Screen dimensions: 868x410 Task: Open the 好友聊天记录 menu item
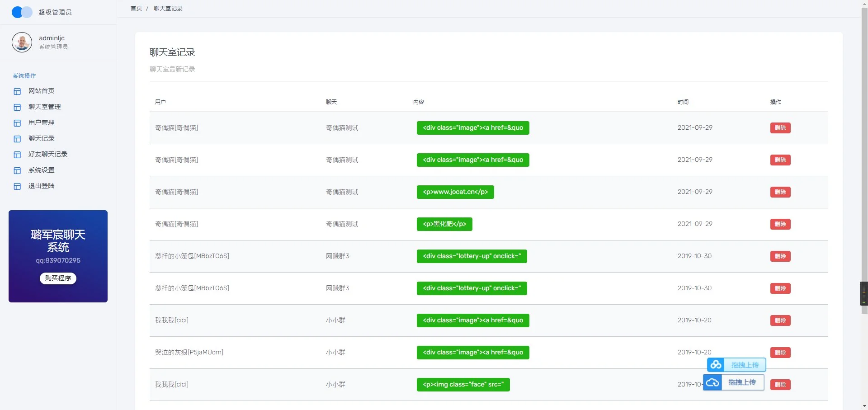[x=47, y=154]
